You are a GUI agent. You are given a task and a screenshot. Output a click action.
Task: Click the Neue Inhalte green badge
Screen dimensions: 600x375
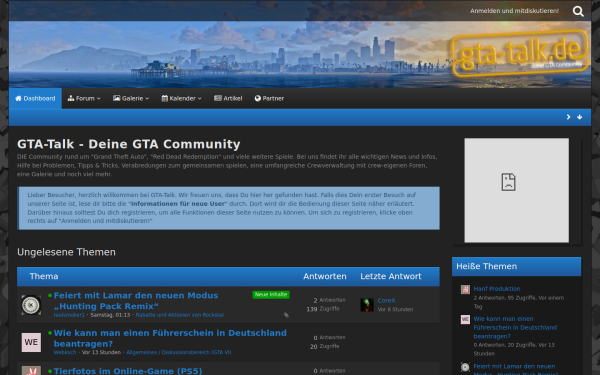pos(271,295)
